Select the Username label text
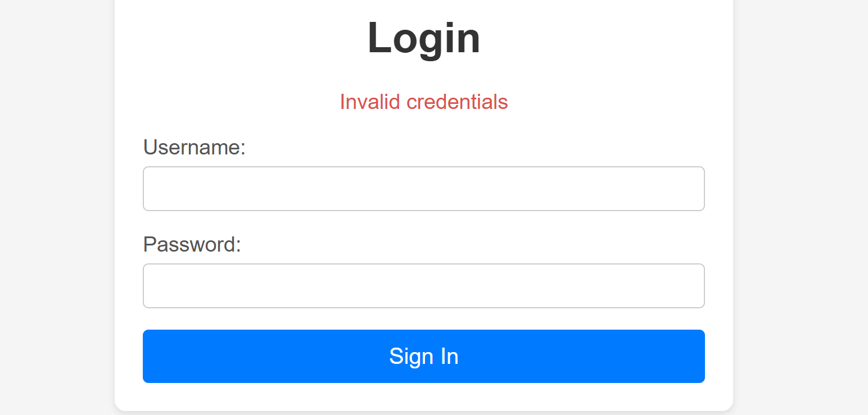 coord(194,147)
